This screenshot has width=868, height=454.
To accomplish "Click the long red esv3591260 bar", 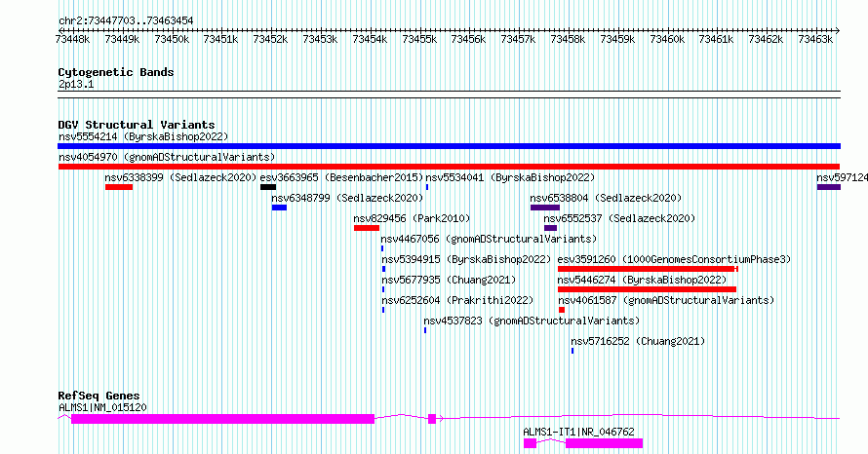I will point(646,269).
